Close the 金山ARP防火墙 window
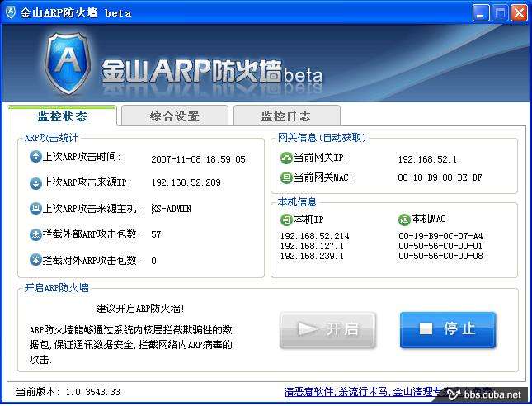 pos(519,13)
